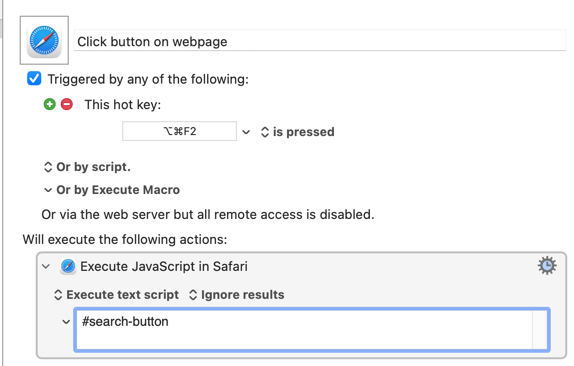Click the small Safari icon in action header
This screenshot has height=366, width=574.
tap(68, 266)
